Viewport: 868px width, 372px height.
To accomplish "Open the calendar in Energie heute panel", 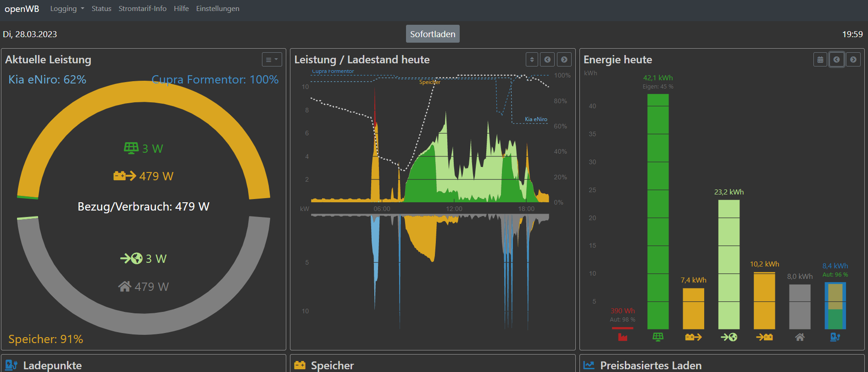I will (820, 60).
